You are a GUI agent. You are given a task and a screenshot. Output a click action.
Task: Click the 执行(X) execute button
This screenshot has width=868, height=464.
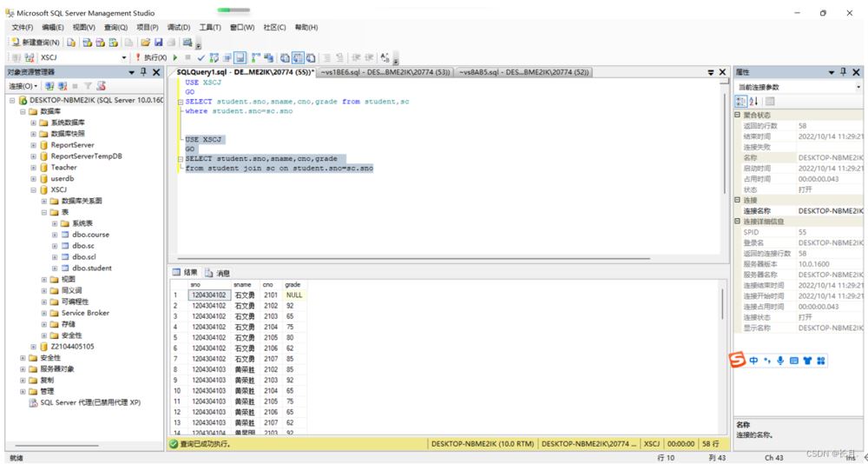point(155,57)
